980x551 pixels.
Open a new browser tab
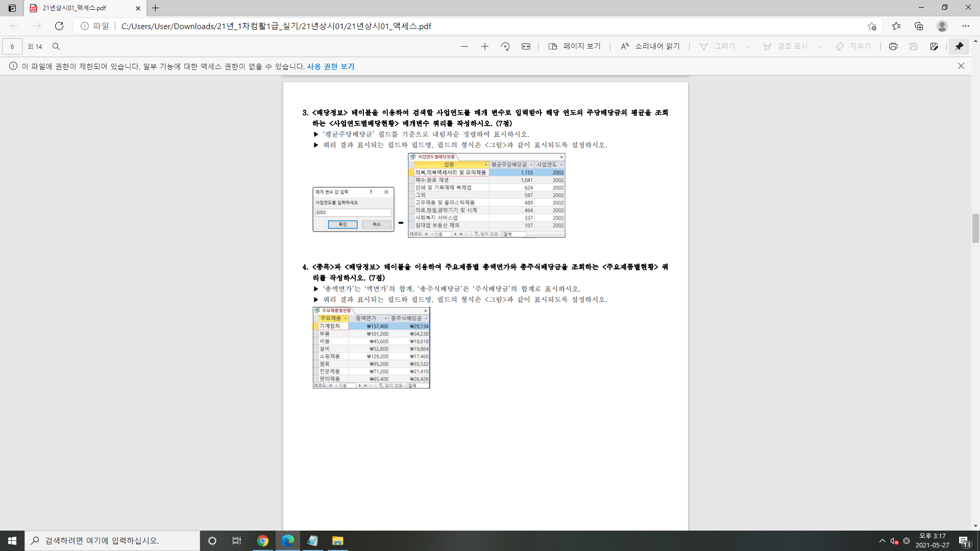pyautogui.click(x=156, y=8)
